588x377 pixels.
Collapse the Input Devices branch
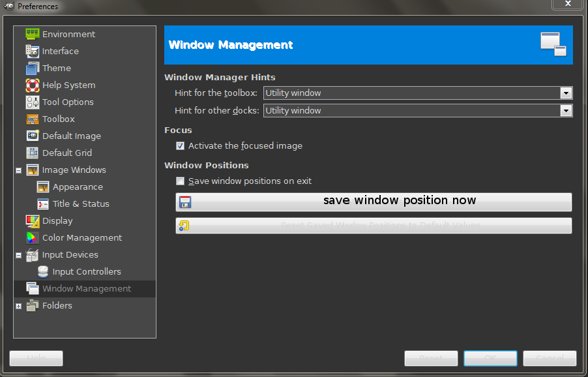[x=18, y=254]
